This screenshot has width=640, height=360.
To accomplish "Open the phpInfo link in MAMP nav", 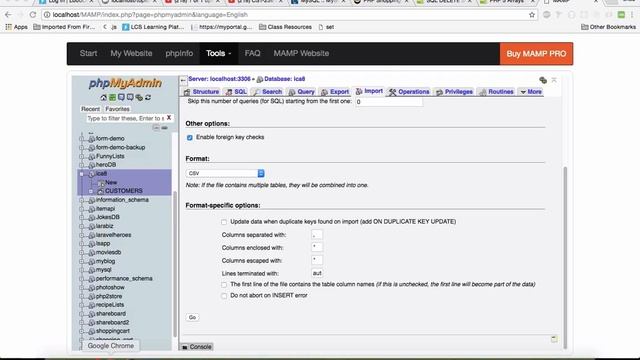I will (x=179, y=53).
